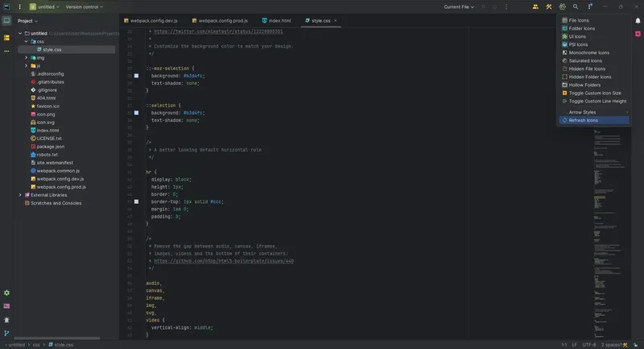Open the Git branch tool window icon
The image size is (644, 349).
coord(6,332)
